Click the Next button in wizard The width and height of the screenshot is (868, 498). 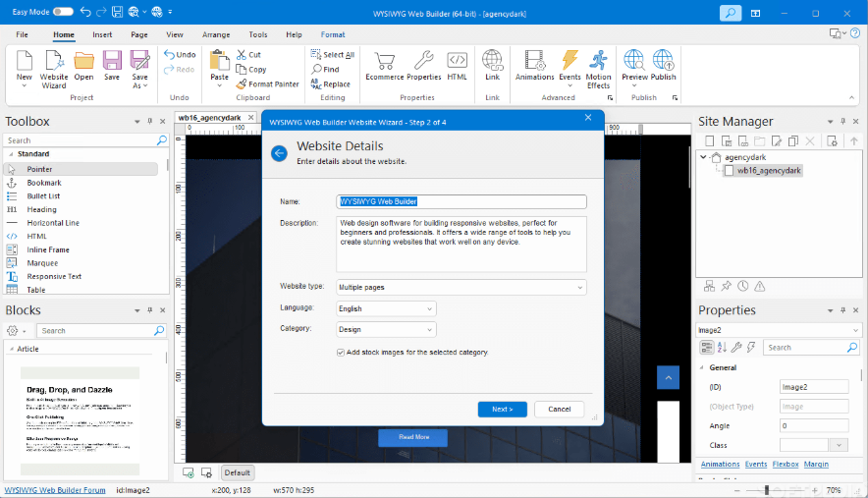click(x=502, y=410)
